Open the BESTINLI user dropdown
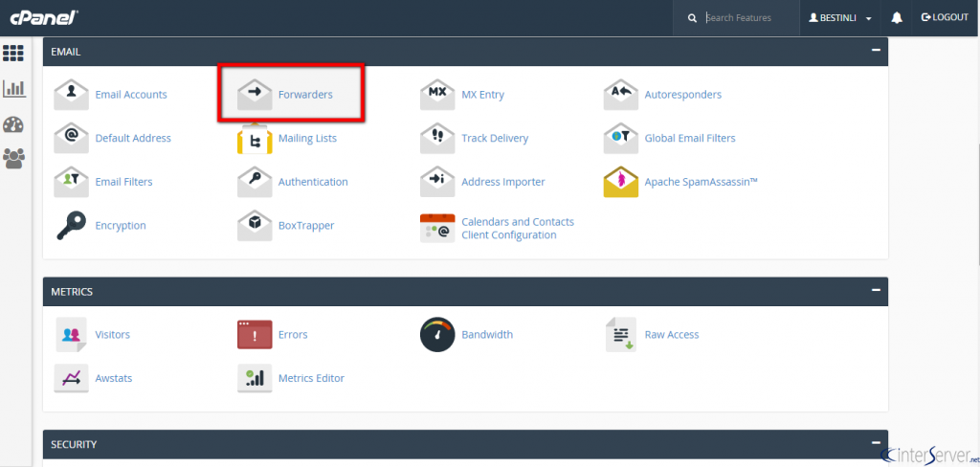 pos(840,18)
